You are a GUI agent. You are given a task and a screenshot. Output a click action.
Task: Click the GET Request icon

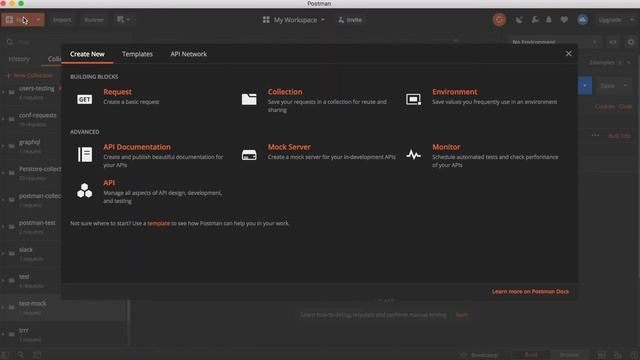tap(84, 99)
